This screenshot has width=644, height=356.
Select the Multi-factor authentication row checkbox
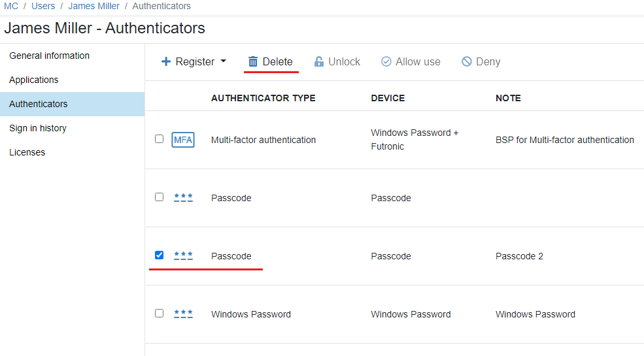pos(159,139)
